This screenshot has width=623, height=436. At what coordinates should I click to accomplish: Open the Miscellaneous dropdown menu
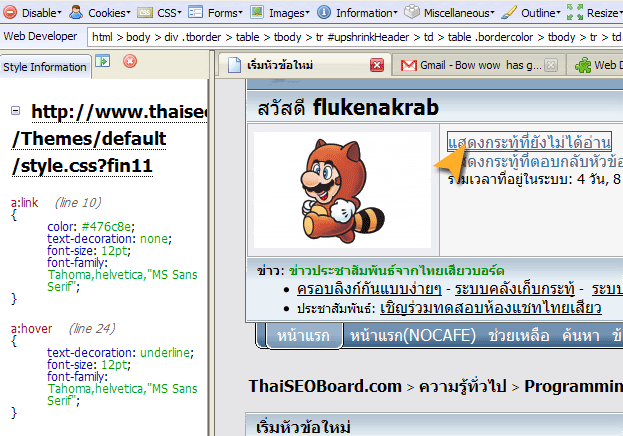pos(459,13)
